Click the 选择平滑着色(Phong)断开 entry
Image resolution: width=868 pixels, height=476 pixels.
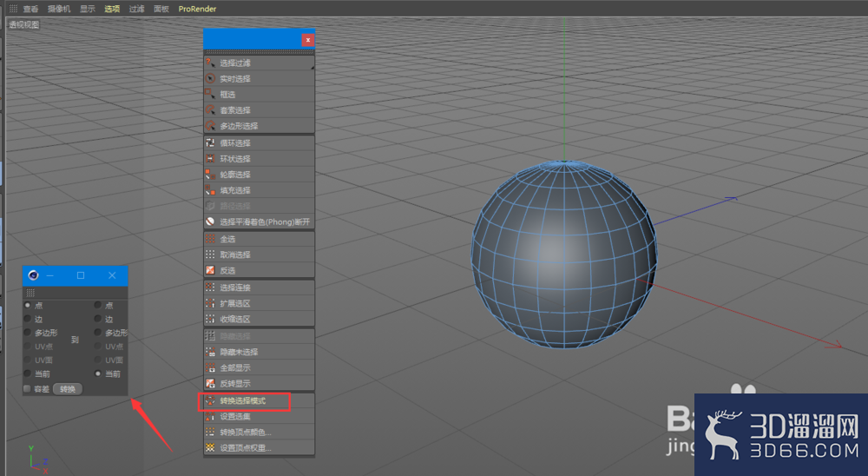[x=259, y=221]
